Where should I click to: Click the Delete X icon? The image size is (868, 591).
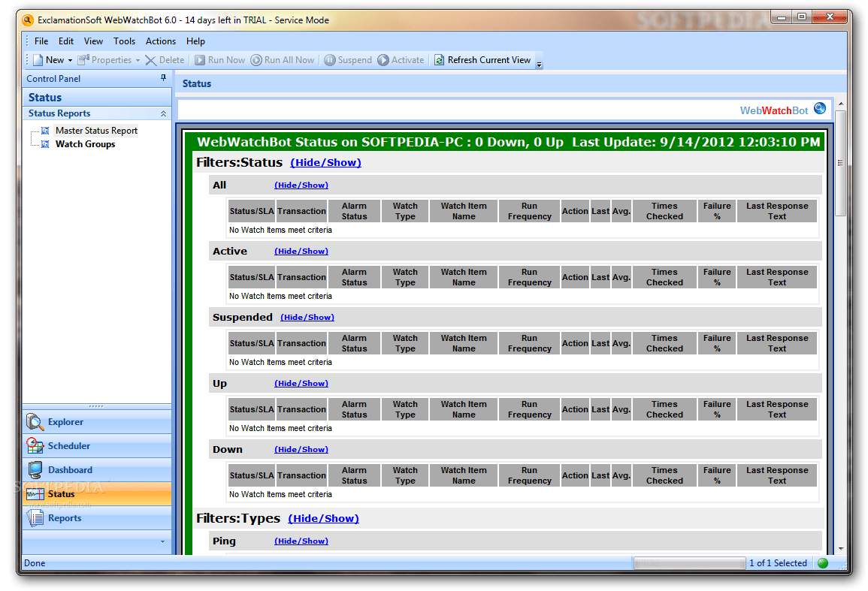coord(150,60)
